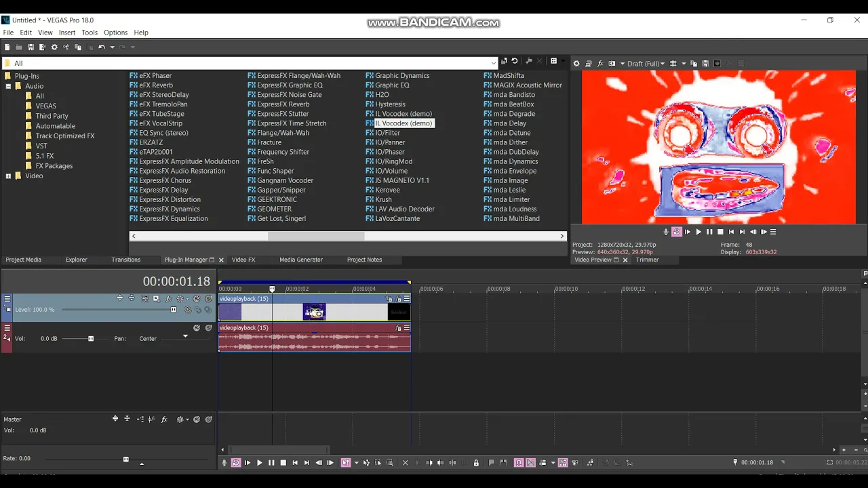Click the Video Output FX icon in preview
Image resolution: width=868 pixels, height=488 pixels.
pos(600,64)
